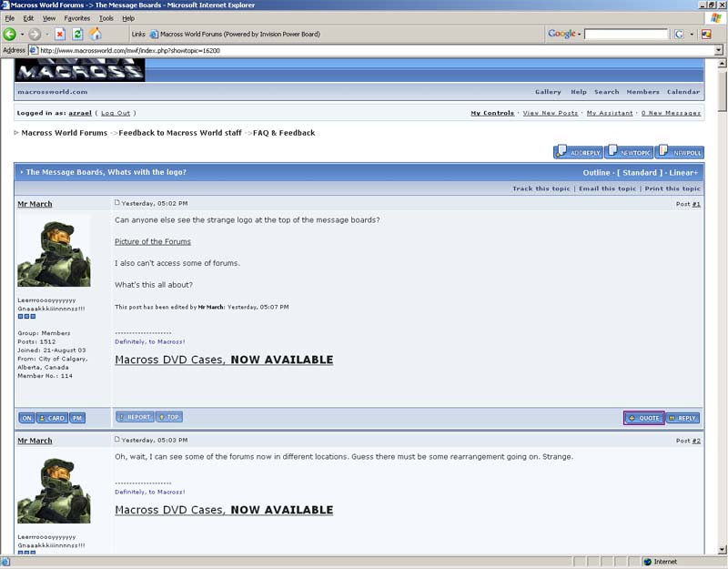
Task: Open the Favorites menu
Action: [77, 18]
